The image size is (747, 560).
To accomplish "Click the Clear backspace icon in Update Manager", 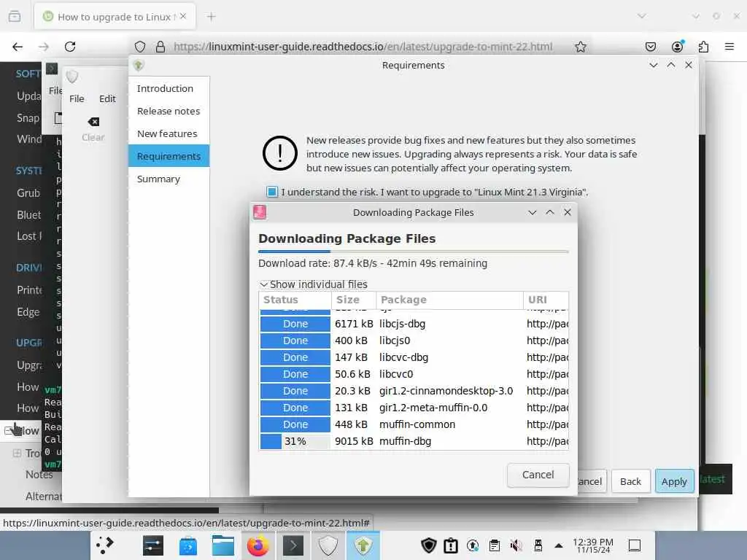I will point(93,122).
